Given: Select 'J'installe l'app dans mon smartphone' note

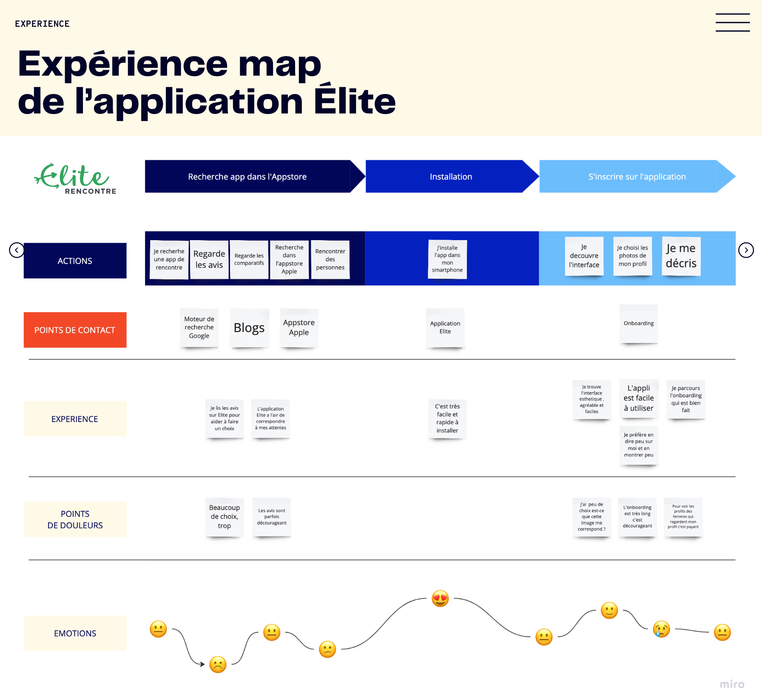Looking at the screenshot, I should coord(447,259).
